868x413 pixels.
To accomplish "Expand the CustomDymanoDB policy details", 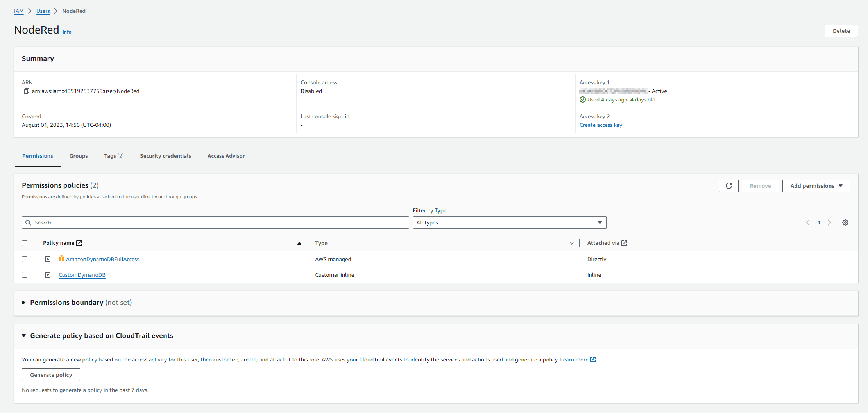I will pyautogui.click(x=47, y=275).
